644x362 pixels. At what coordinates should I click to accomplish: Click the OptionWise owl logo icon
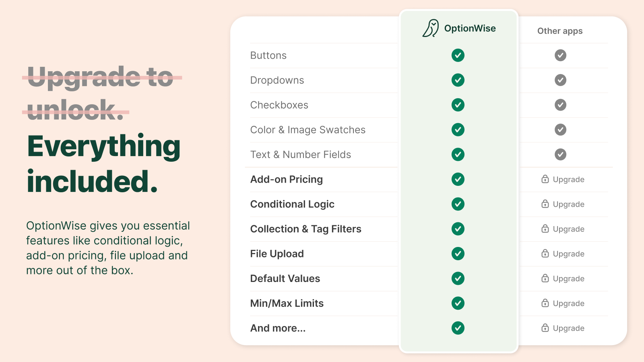pos(430,28)
